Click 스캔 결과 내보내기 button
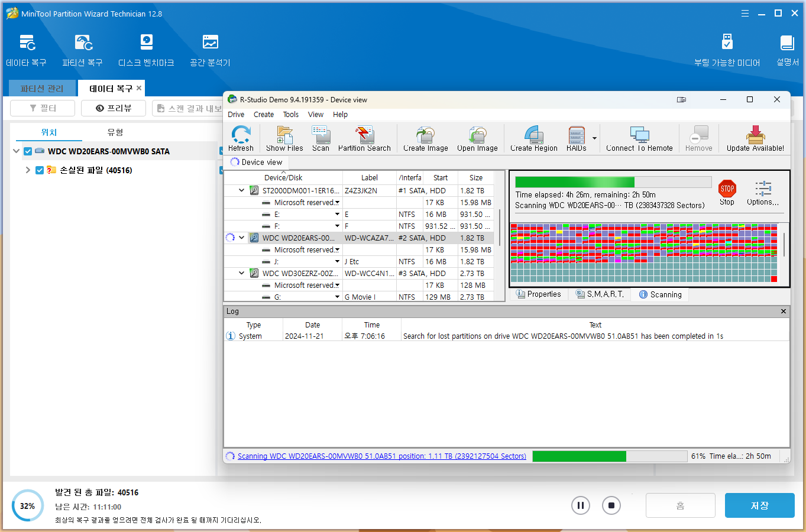806x532 pixels. (x=188, y=108)
